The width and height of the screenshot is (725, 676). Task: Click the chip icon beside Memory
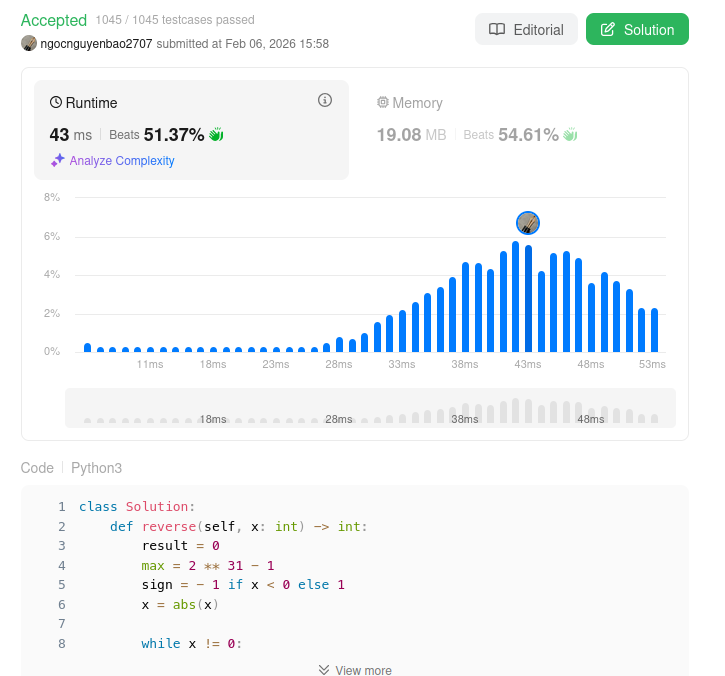click(x=382, y=103)
